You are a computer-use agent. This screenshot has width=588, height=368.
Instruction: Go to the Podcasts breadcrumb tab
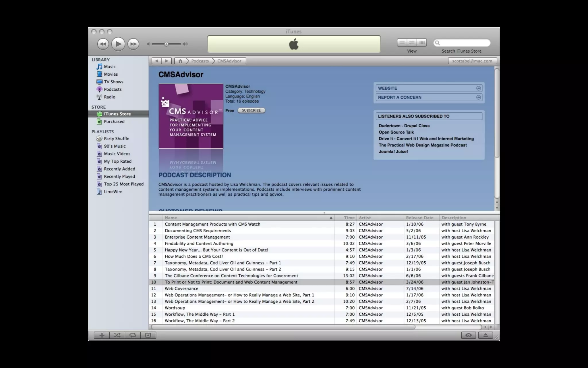coord(200,61)
